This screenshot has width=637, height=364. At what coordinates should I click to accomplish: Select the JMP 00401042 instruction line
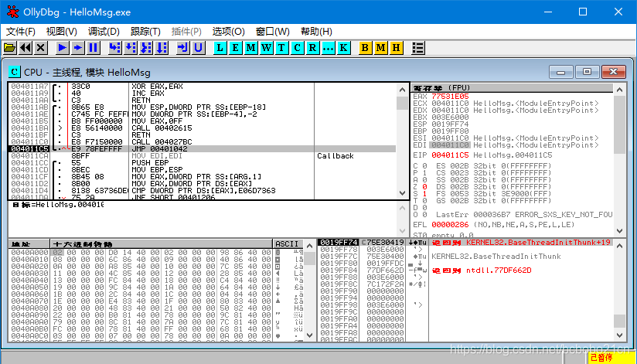coord(202,149)
